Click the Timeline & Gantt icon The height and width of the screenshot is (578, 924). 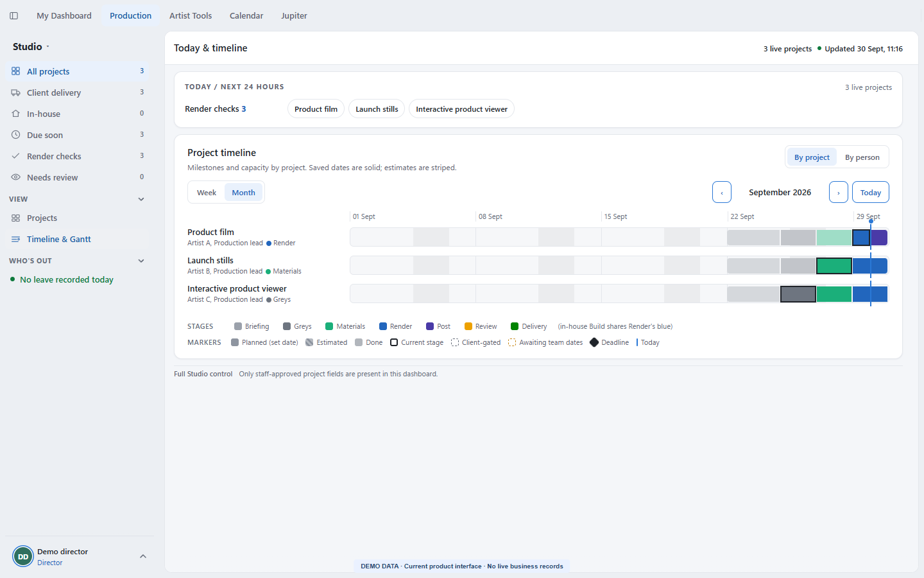click(15, 239)
